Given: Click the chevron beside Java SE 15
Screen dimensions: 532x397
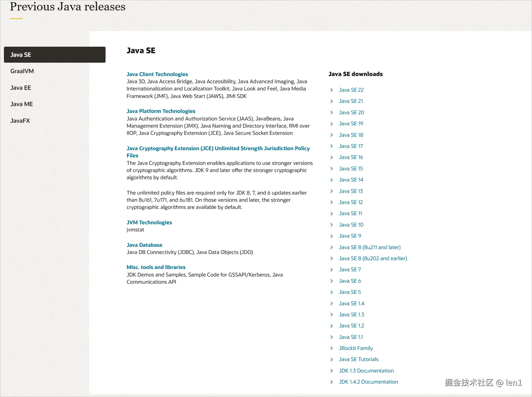Looking at the screenshot, I should 331,168.
